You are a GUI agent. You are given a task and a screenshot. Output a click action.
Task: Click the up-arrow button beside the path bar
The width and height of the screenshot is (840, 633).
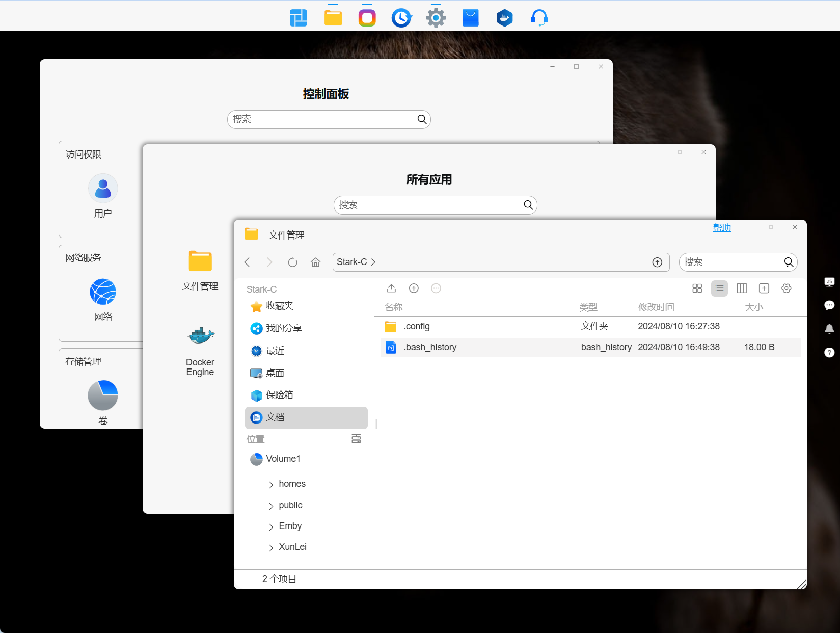pyautogui.click(x=657, y=262)
